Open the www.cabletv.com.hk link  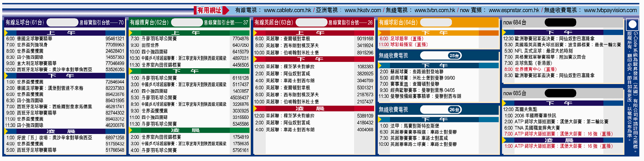(x=288, y=10)
